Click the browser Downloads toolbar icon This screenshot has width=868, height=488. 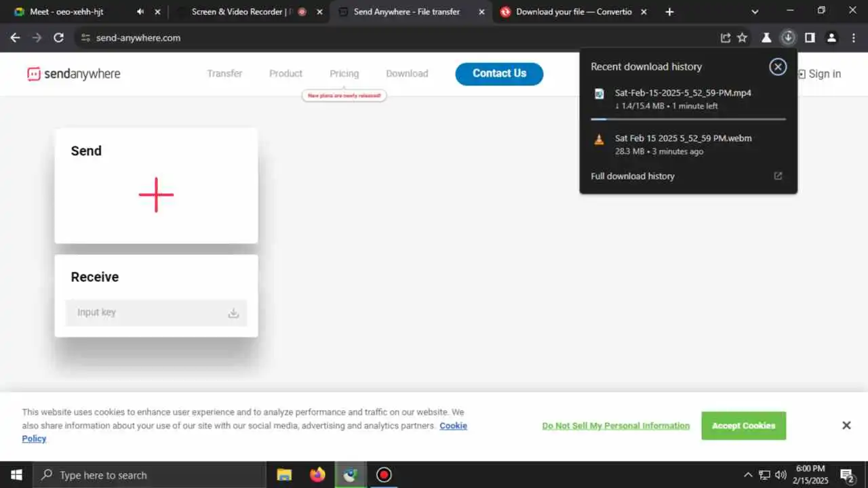pyautogui.click(x=787, y=38)
